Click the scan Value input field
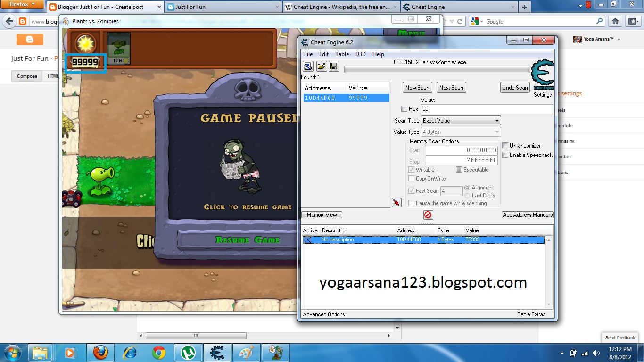 tap(487, 109)
